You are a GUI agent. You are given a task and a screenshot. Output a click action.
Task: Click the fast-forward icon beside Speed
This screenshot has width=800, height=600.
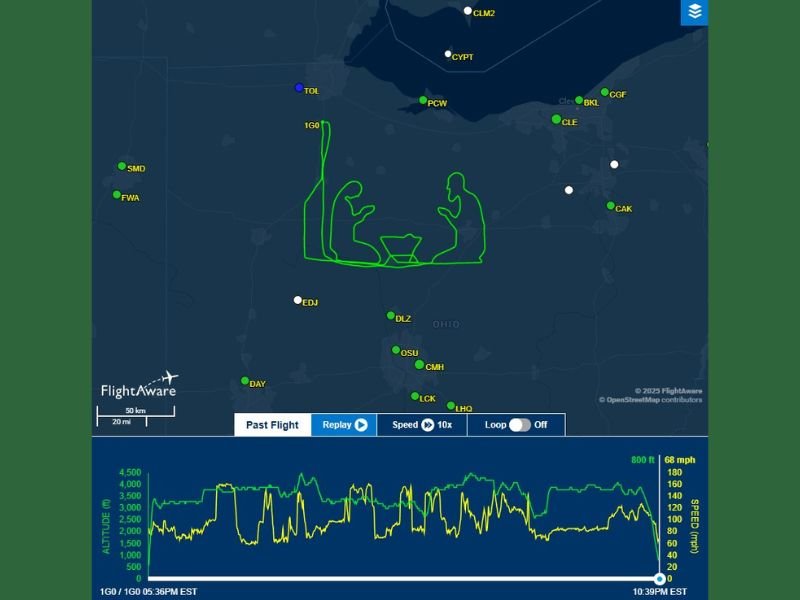(x=428, y=424)
